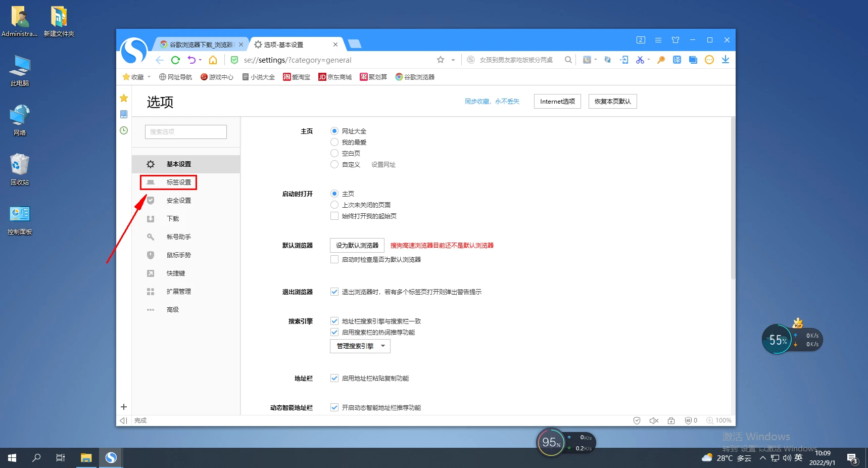
Task: Check 启动时检查是否为默认浏览器 checkbox
Action: pos(334,259)
